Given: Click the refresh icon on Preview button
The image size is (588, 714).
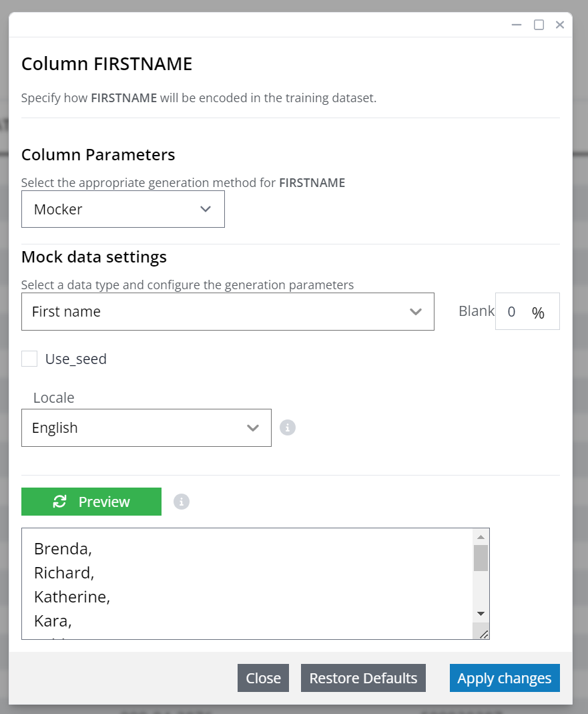Looking at the screenshot, I should click(x=59, y=502).
